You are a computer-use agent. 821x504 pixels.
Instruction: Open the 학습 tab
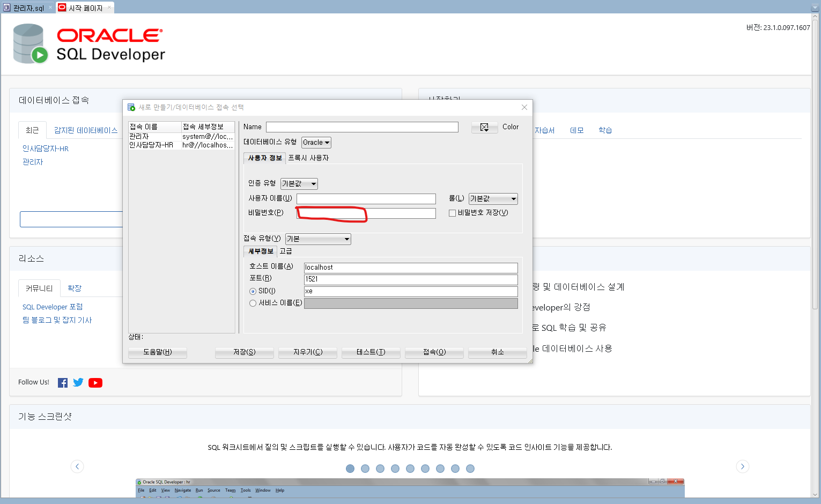click(x=605, y=130)
